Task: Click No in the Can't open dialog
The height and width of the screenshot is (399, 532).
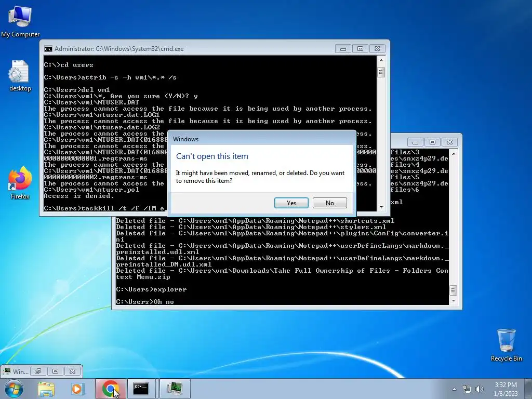Action: (329, 203)
